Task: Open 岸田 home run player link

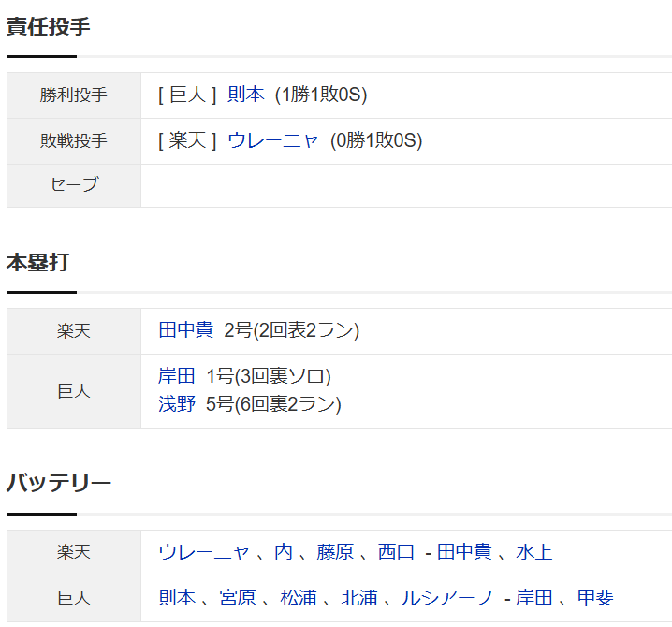Action: [x=177, y=376]
